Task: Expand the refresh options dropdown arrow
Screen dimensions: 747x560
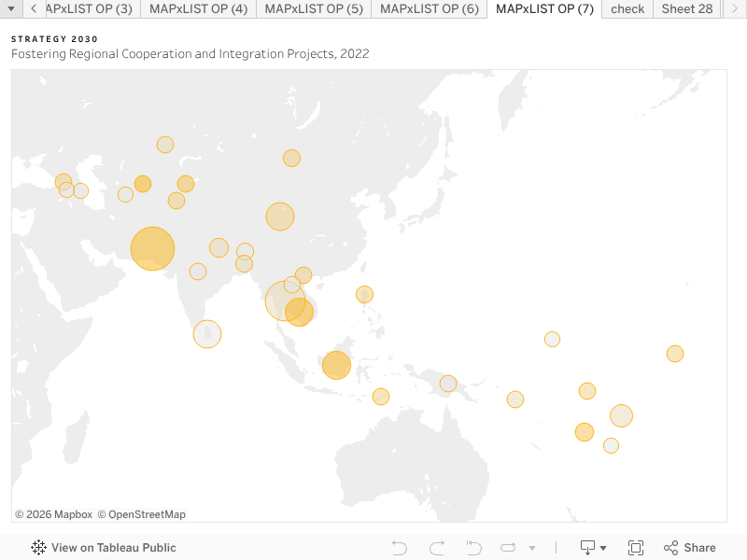Action: click(532, 548)
